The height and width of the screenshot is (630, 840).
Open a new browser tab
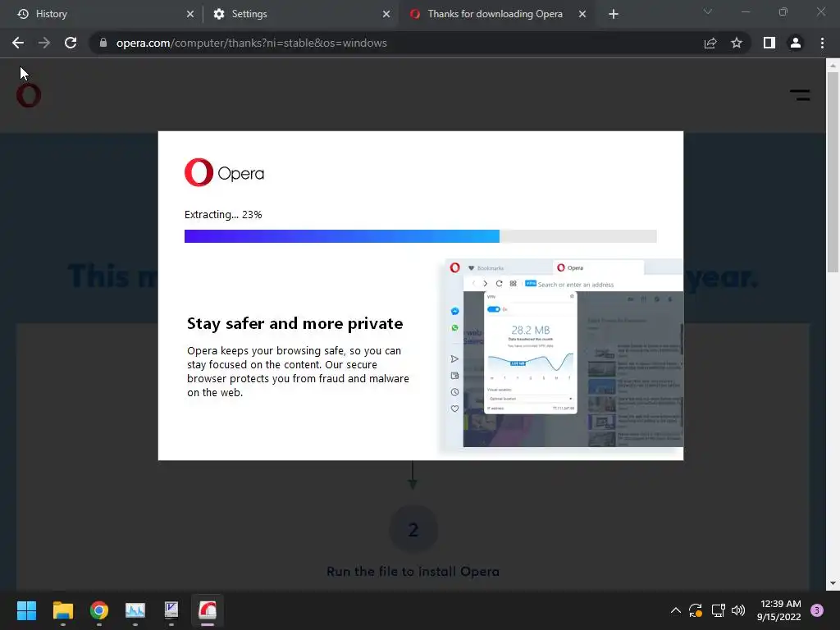point(614,14)
